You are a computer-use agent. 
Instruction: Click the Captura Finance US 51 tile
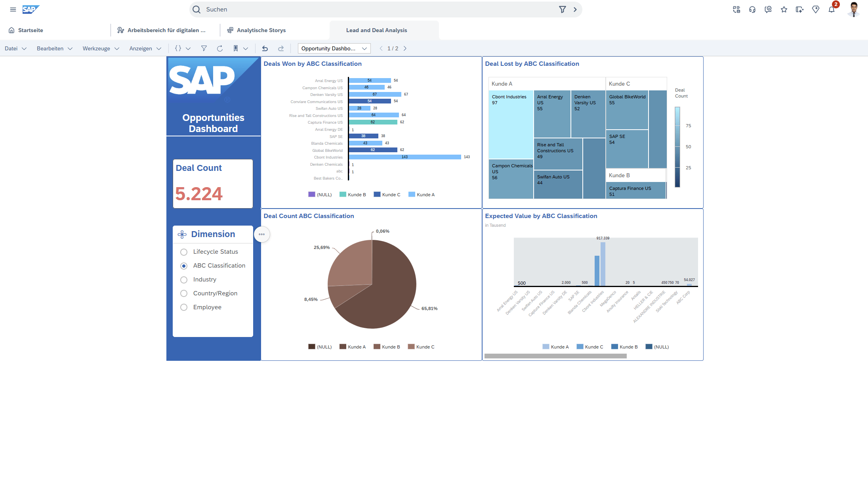pyautogui.click(x=636, y=190)
